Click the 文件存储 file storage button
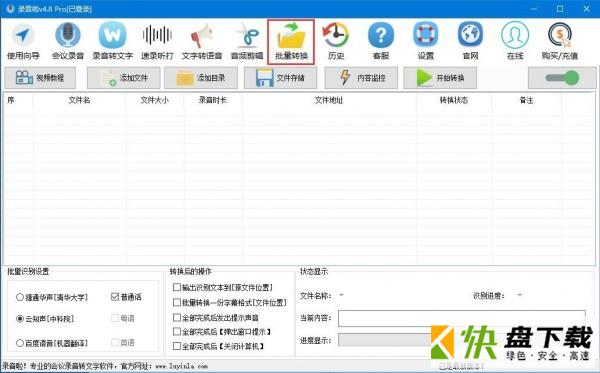Image resolution: width=600 pixels, height=373 pixels. coord(280,78)
